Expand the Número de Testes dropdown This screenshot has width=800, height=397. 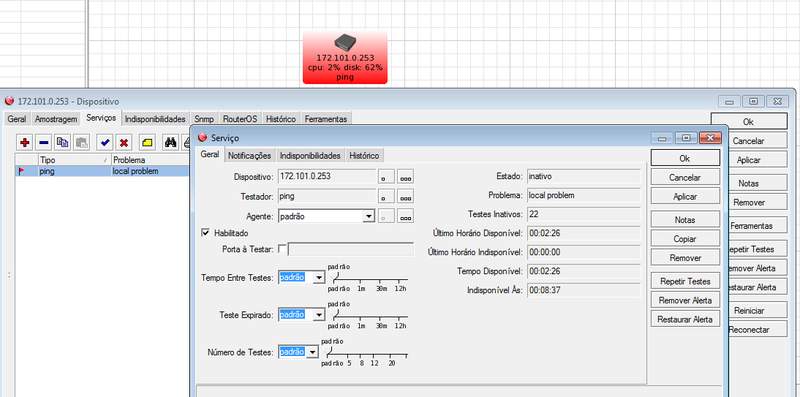[312, 352]
